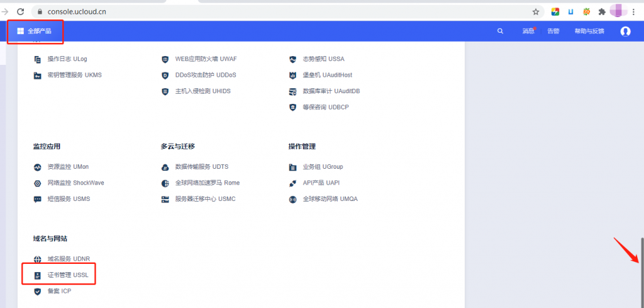The height and width of the screenshot is (308, 644).
Task: Bookmark this page with the star icon
Action: [536, 12]
